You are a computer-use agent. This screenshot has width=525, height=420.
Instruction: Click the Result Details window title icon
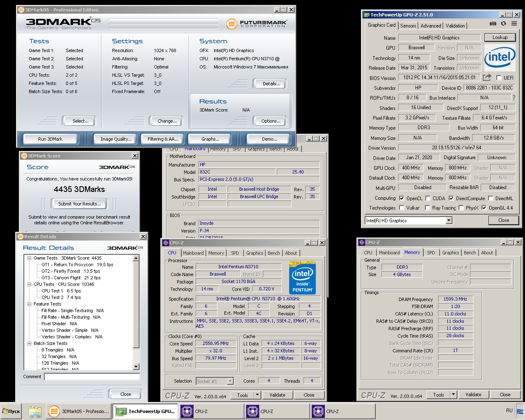tap(21, 236)
